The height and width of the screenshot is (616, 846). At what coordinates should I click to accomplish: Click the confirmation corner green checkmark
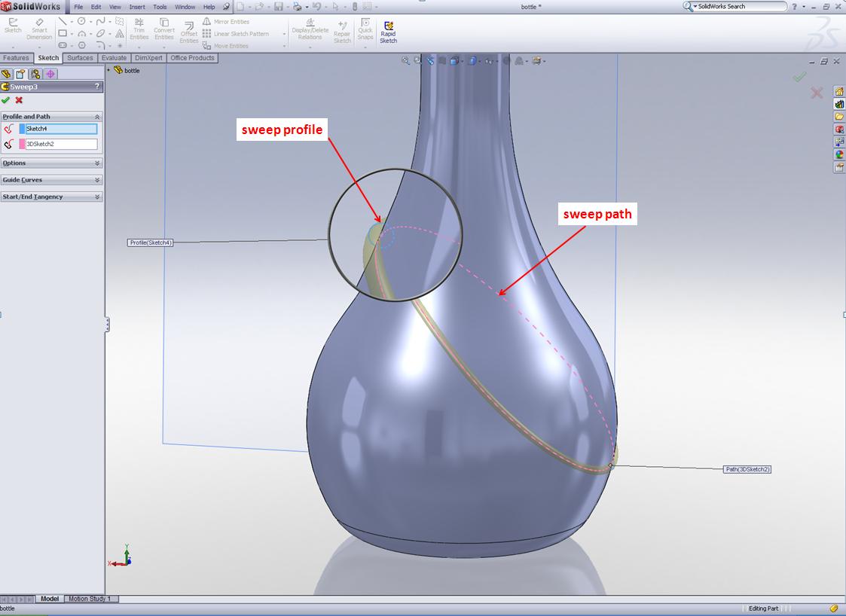pyautogui.click(x=799, y=77)
